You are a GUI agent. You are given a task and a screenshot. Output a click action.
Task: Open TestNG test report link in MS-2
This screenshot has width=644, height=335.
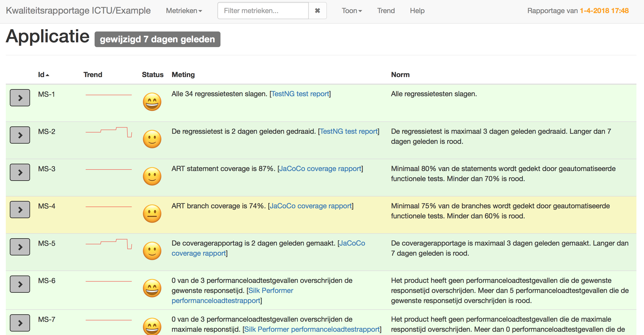pos(349,131)
